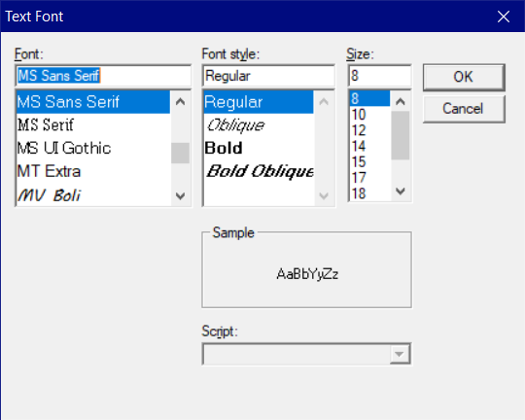
Task: Close the Text Font dialog
Action: [504, 17]
